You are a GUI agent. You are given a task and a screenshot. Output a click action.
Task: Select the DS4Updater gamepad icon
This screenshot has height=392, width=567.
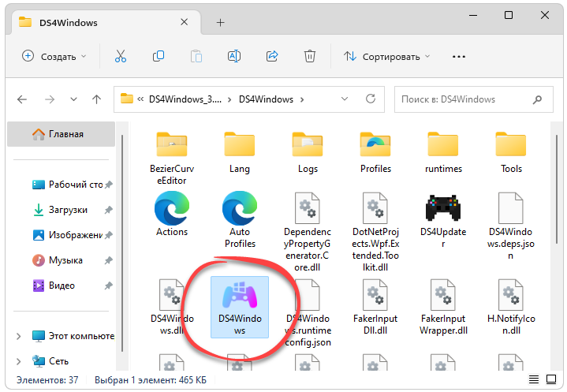point(443,220)
